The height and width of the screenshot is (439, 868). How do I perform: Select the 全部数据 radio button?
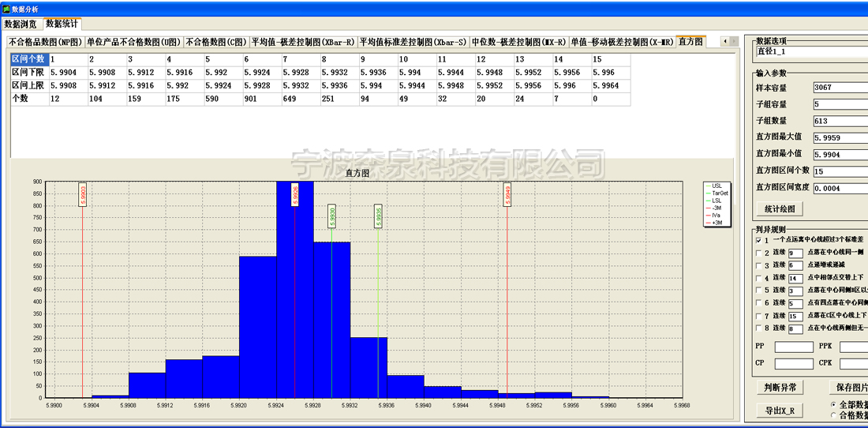(x=834, y=404)
